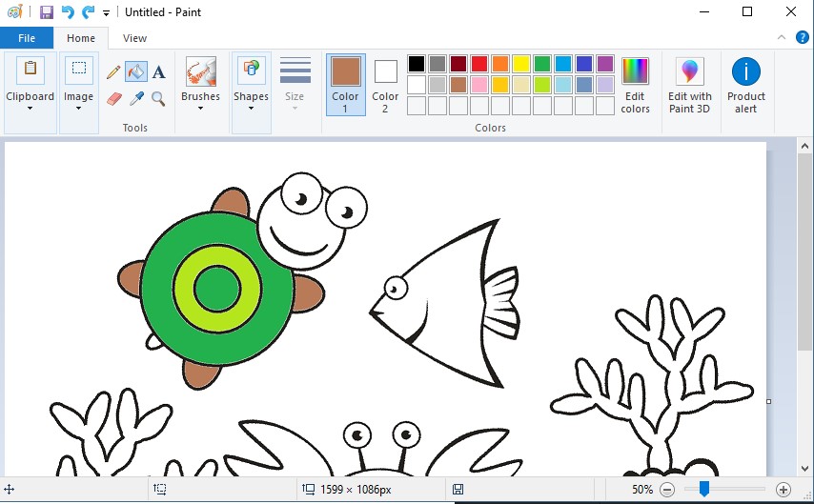Expand the Image dropdown arrow
814x504 pixels.
(x=79, y=109)
